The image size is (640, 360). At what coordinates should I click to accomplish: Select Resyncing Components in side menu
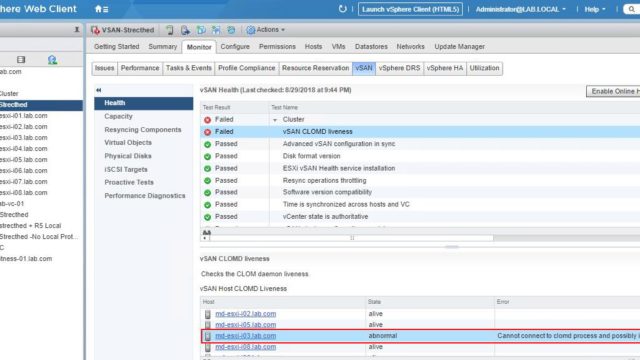tap(143, 130)
